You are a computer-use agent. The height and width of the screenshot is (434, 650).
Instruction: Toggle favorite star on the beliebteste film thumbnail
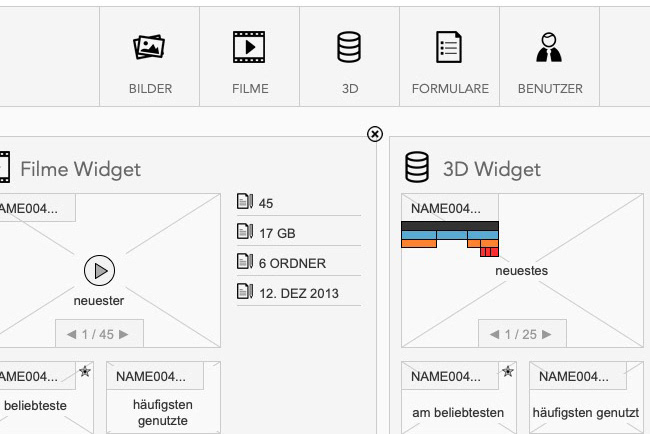[x=85, y=372]
